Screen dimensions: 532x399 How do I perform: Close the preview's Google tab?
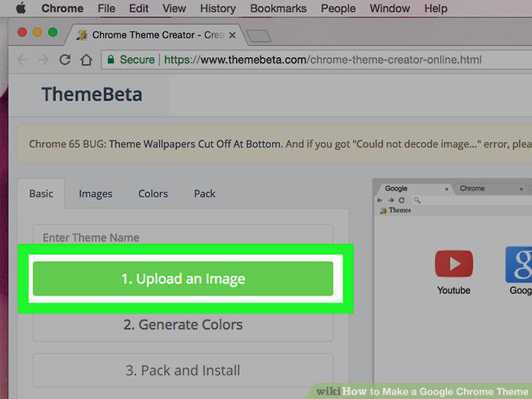point(446,189)
